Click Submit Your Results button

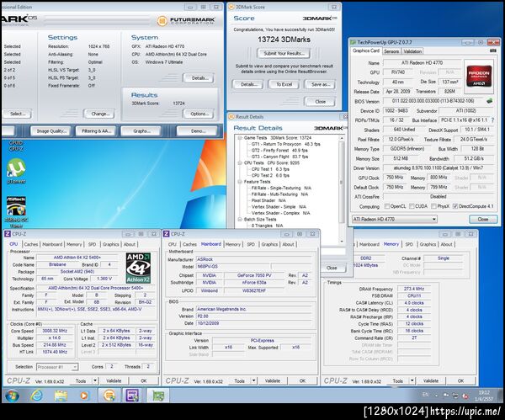tap(284, 54)
